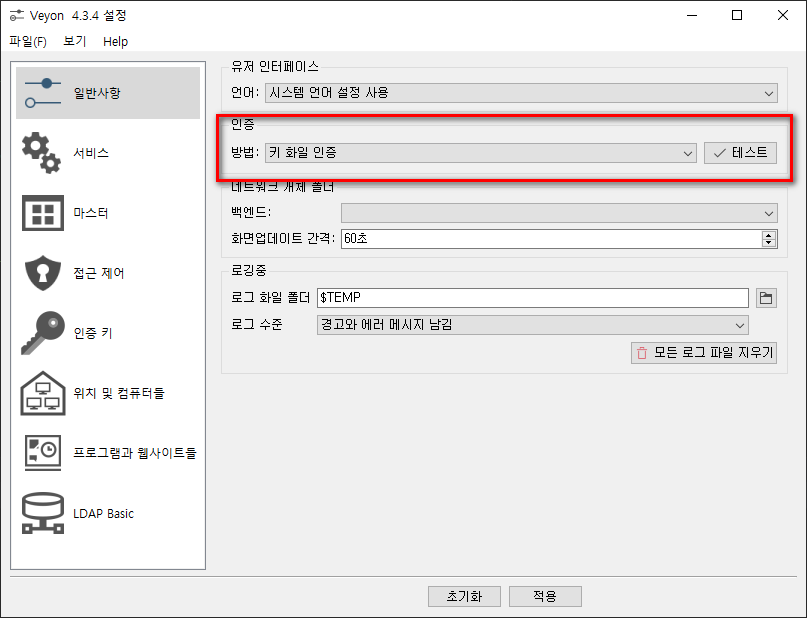807x618 pixels.
Task: Close the Veyon settings window
Action: (783, 15)
